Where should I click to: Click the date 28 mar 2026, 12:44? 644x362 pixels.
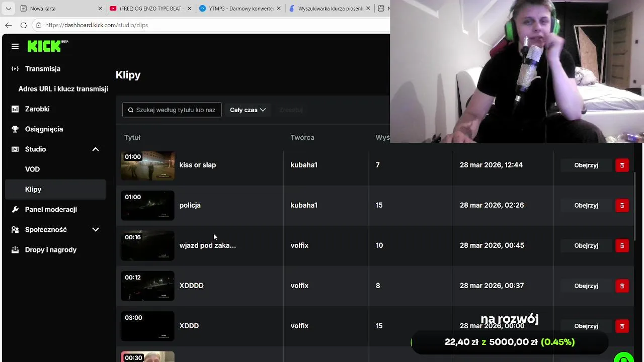[x=491, y=165]
